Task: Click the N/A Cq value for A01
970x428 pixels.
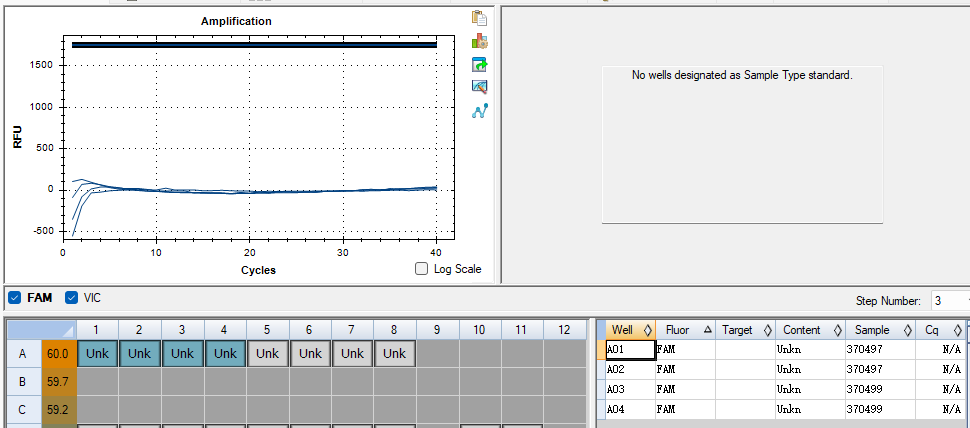Action: [x=940, y=349]
